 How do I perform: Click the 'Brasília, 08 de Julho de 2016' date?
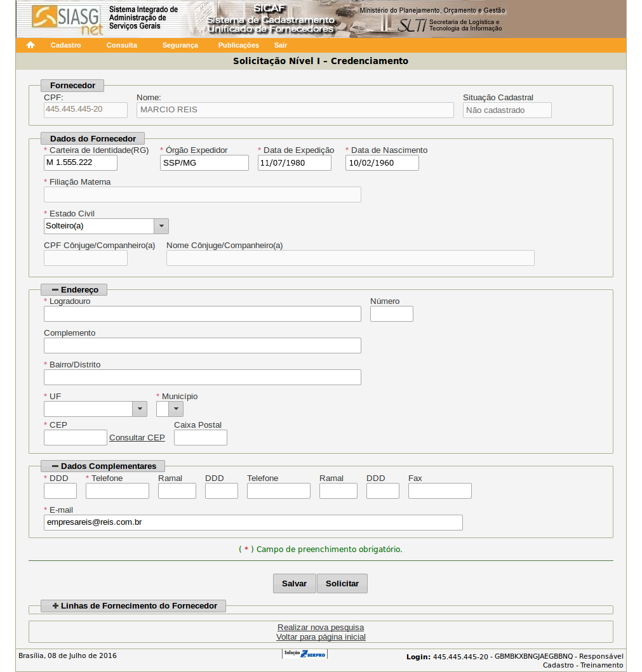point(67,656)
